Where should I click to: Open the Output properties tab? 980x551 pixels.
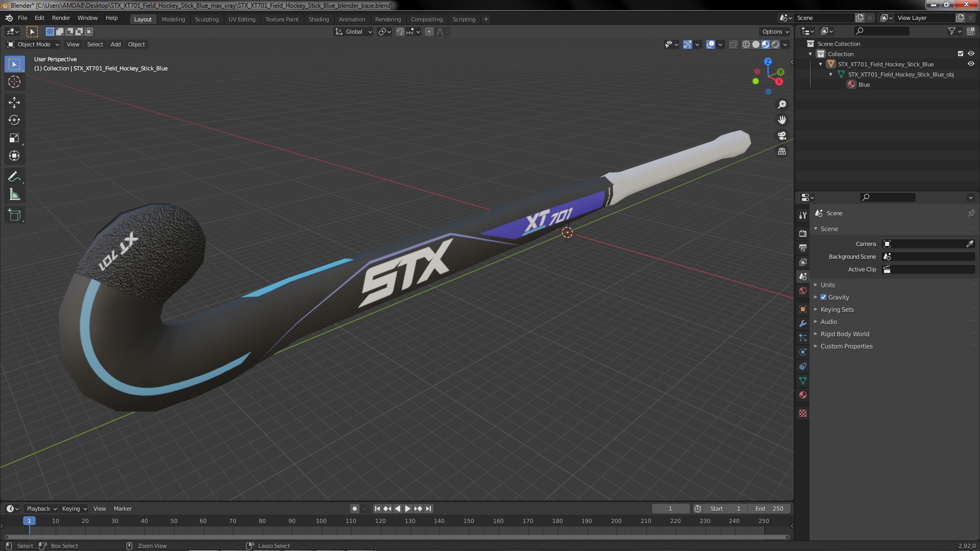pyautogui.click(x=803, y=247)
